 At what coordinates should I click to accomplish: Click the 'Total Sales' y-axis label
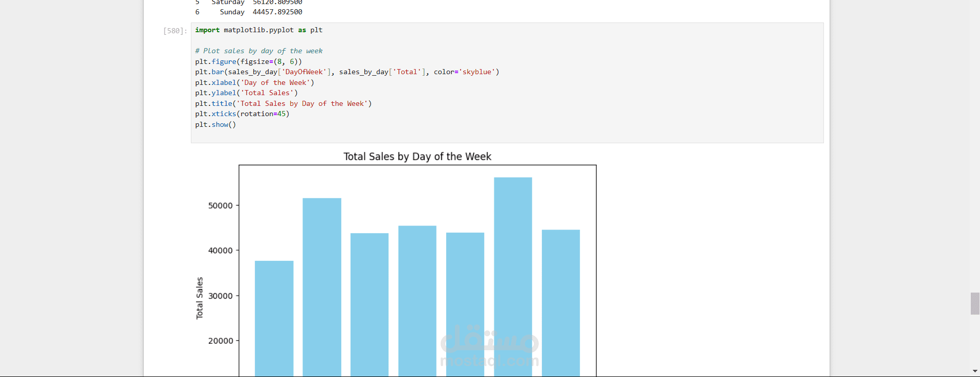pyautogui.click(x=200, y=298)
